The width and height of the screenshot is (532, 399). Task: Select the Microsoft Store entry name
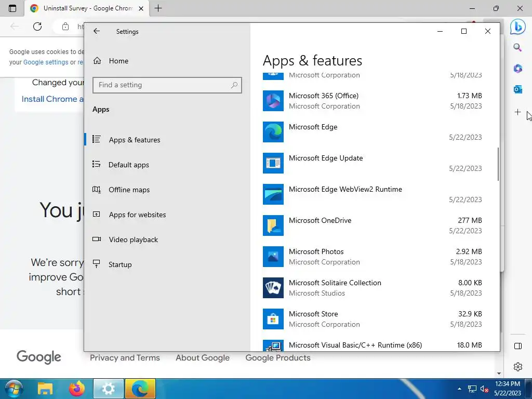tap(313, 314)
